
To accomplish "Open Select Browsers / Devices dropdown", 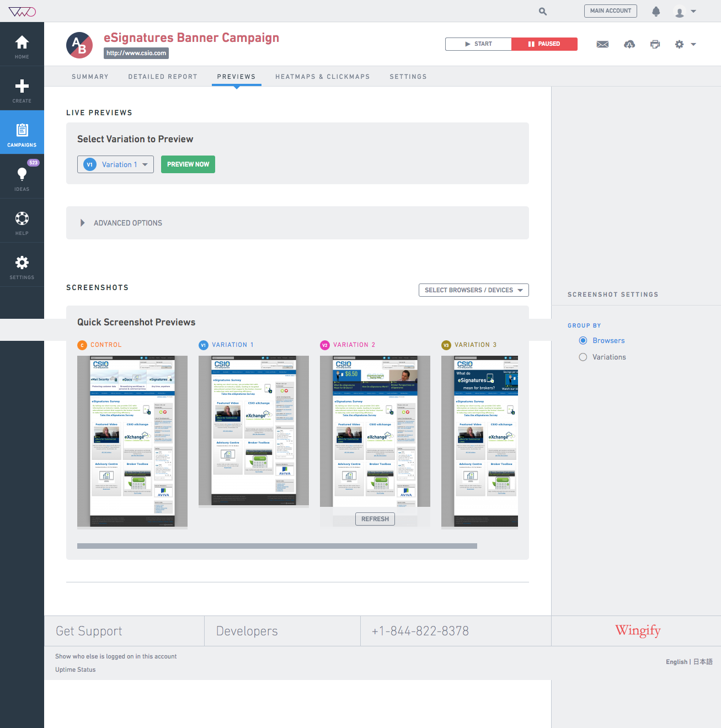I will (x=474, y=290).
